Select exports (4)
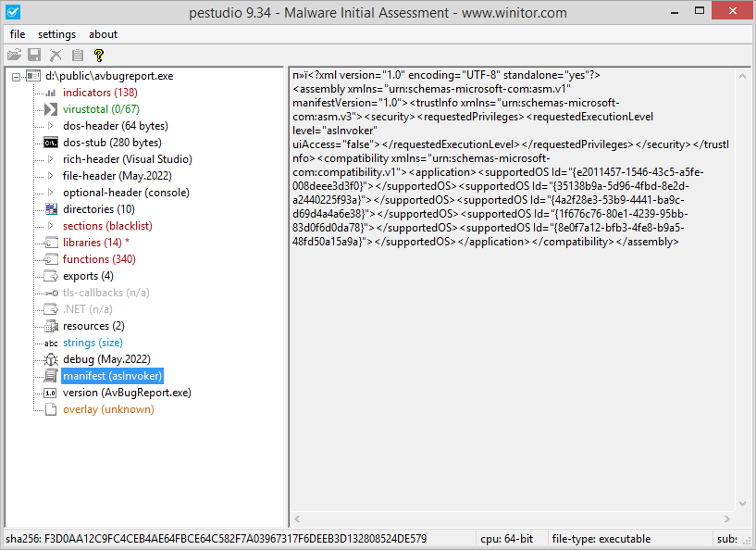Viewport: 756px width, 550px height. point(88,276)
